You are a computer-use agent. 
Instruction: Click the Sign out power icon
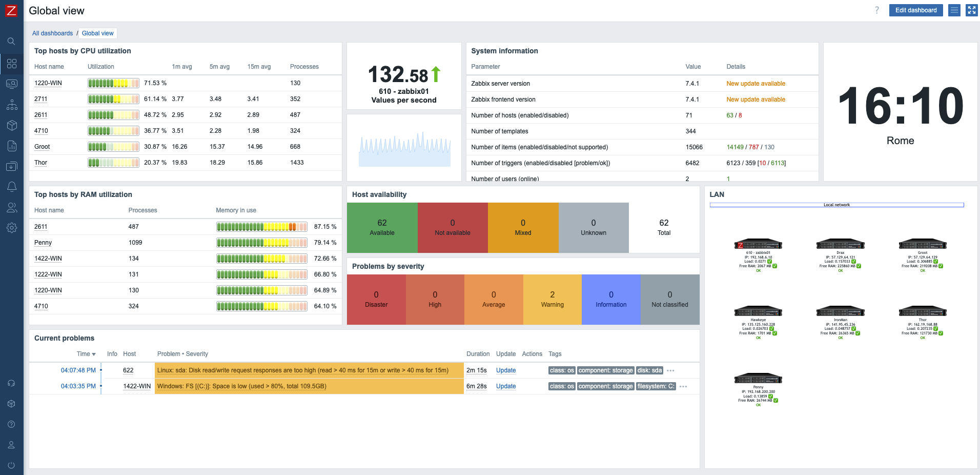[11, 465]
